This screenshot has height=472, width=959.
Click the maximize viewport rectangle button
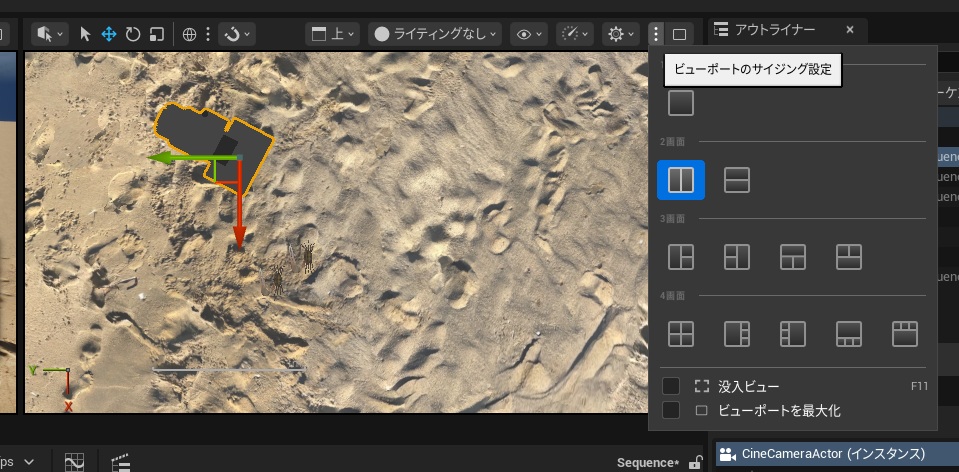680,34
